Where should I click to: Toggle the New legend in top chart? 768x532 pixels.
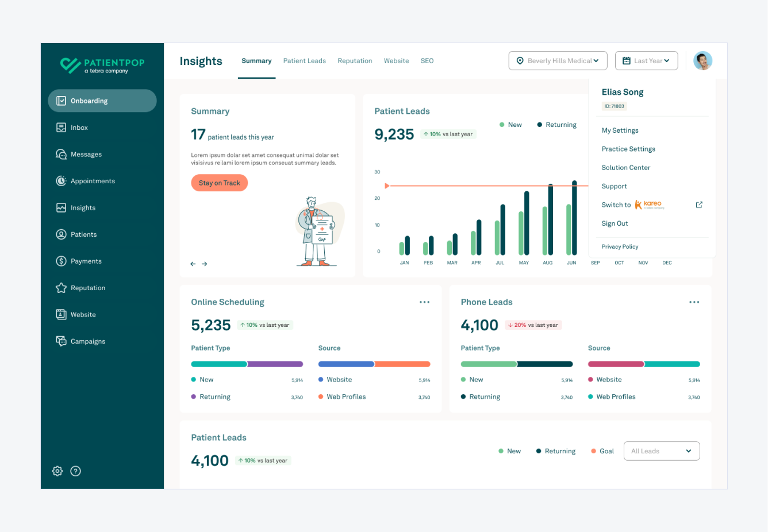[510, 125]
